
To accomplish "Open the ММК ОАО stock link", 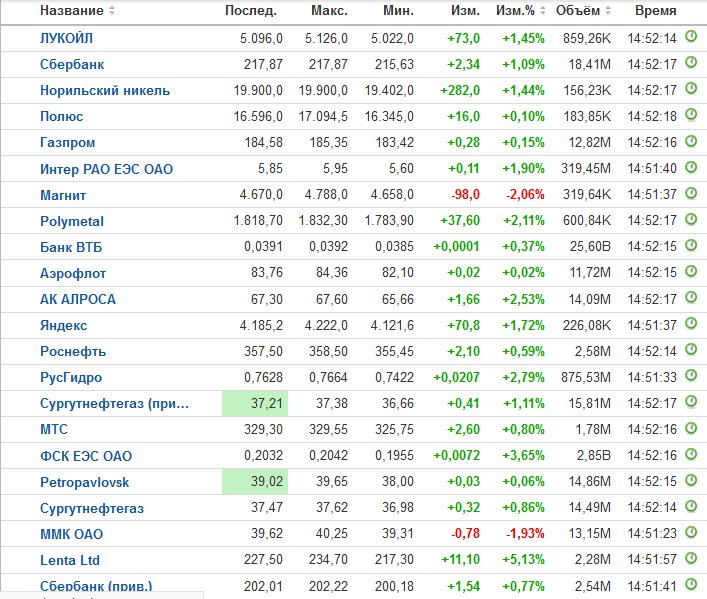I will point(71,534).
